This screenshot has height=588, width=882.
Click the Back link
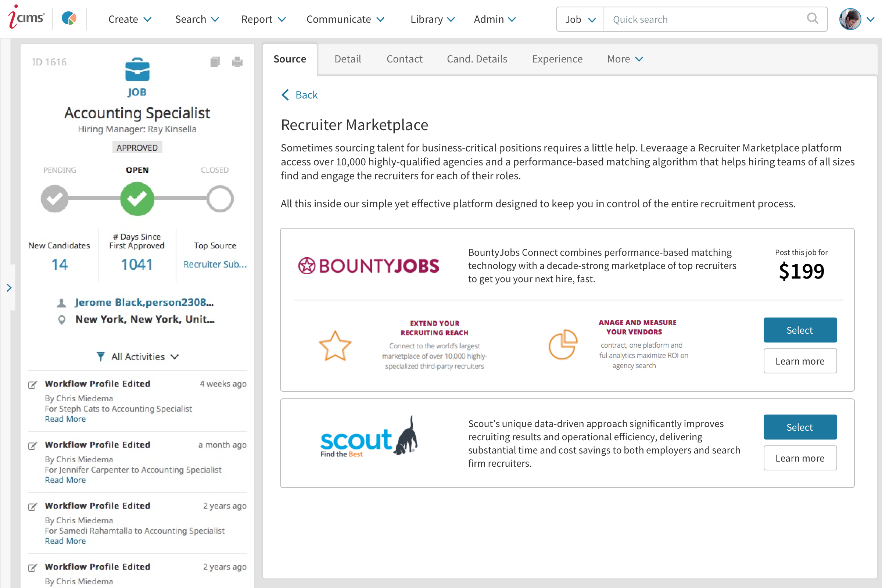pyautogui.click(x=306, y=95)
